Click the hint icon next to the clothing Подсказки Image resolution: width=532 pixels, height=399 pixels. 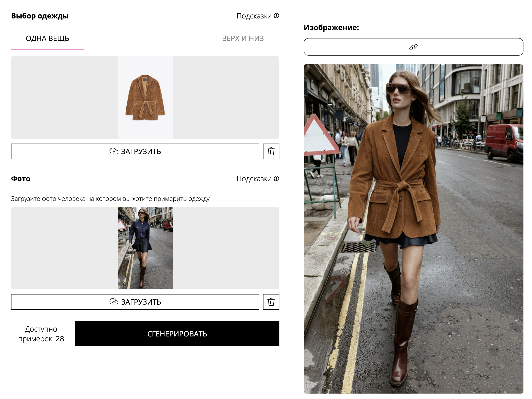pos(276,16)
